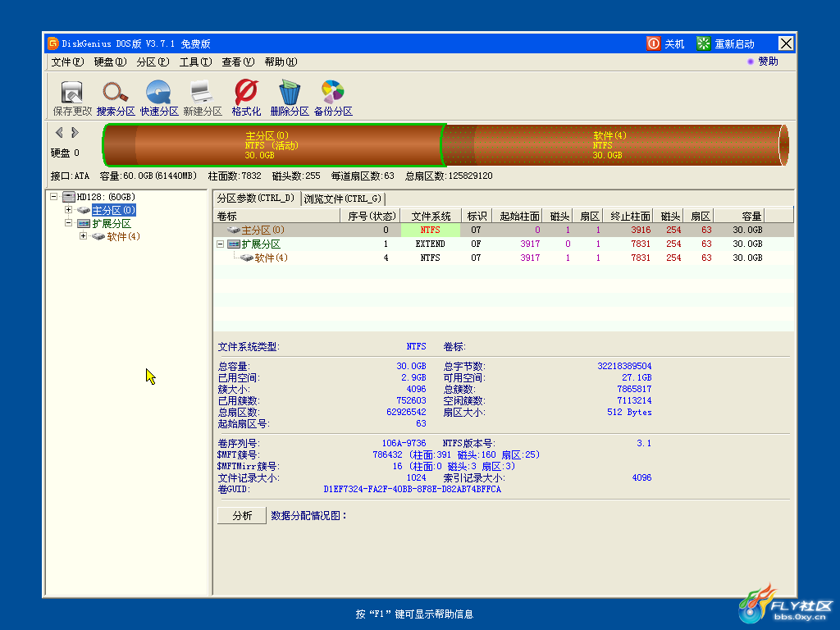This screenshot has height=630, width=840.
Task: Open the 搜索分区 search partition tool
Action: click(115, 92)
